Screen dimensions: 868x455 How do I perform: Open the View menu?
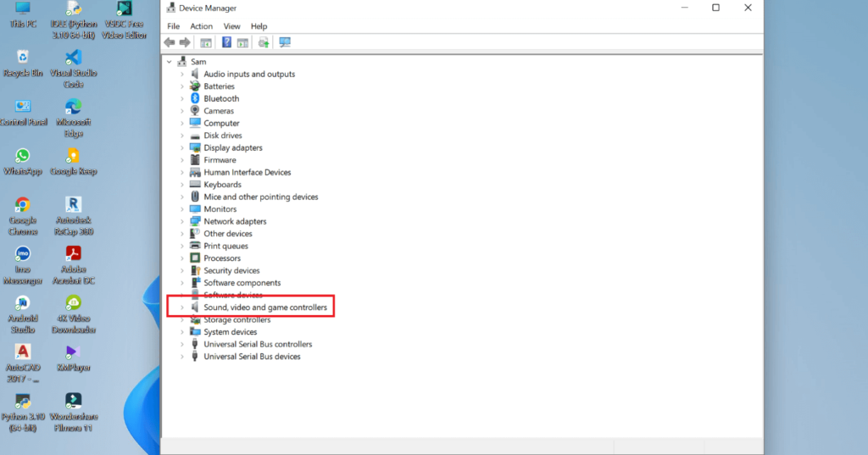[x=231, y=26]
